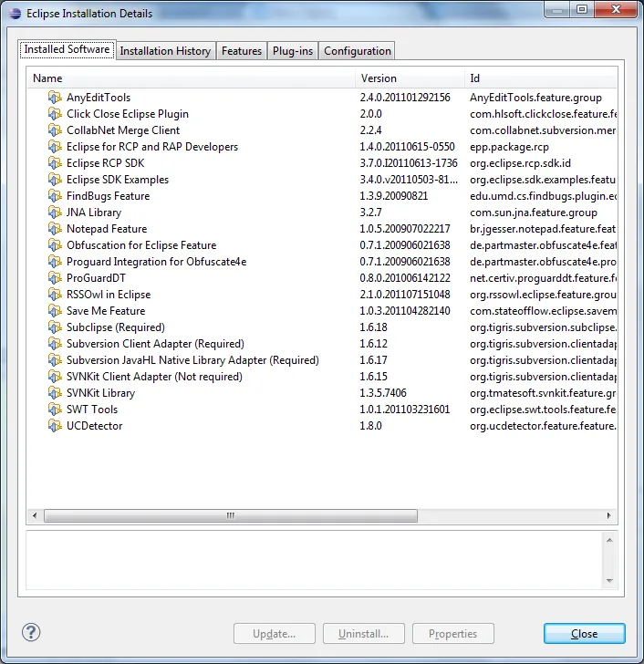Click the Subversion Client Adapter (Required) icon
644x664 pixels.
coord(54,344)
